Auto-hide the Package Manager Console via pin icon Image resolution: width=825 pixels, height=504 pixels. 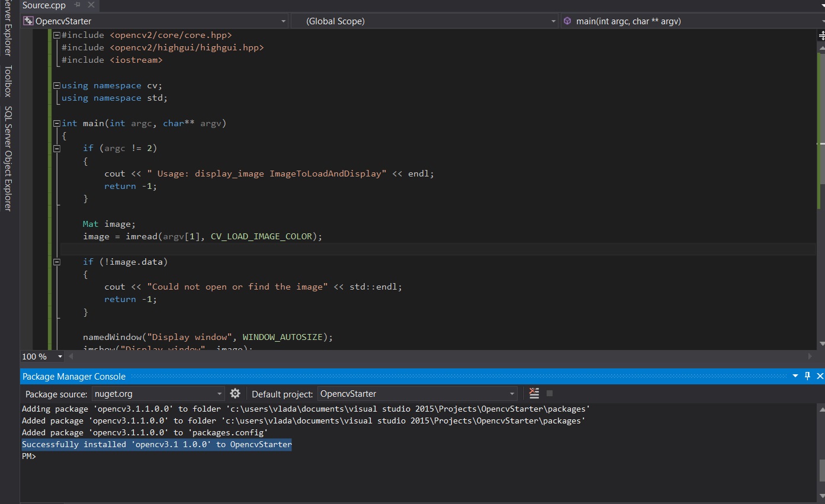(807, 375)
